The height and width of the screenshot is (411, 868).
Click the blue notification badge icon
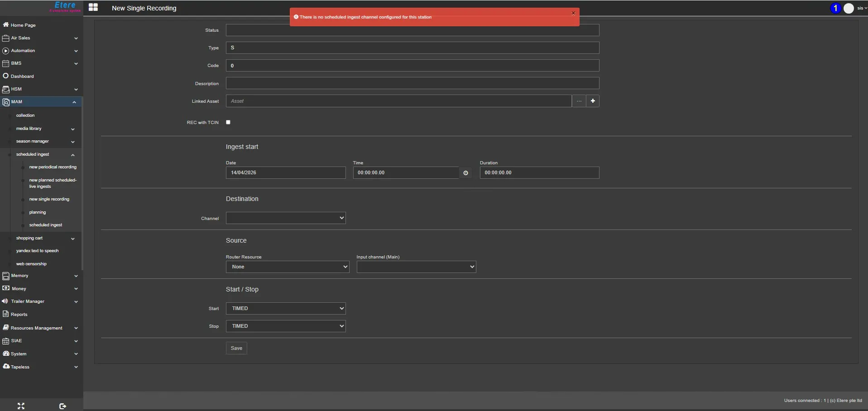(x=835, y=8)
